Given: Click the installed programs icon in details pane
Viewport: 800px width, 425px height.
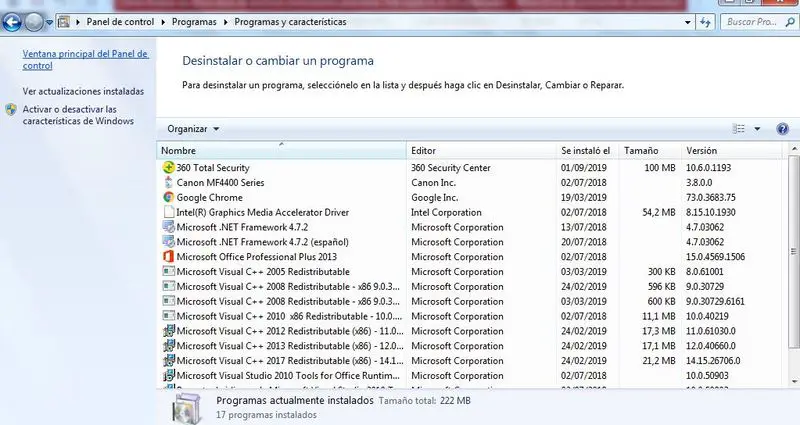Looking at the screenshot, I should tap(187, 409).
